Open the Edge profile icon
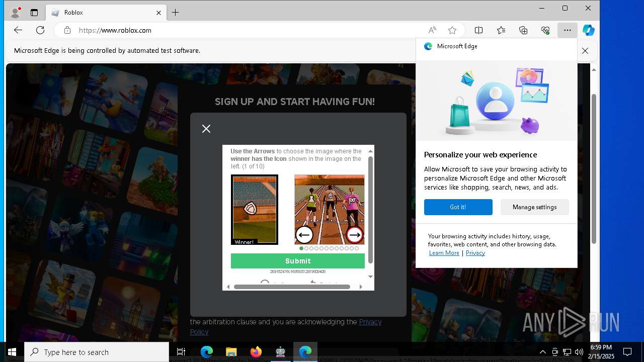This screenshot has width=644, height=362. (16, 12)
